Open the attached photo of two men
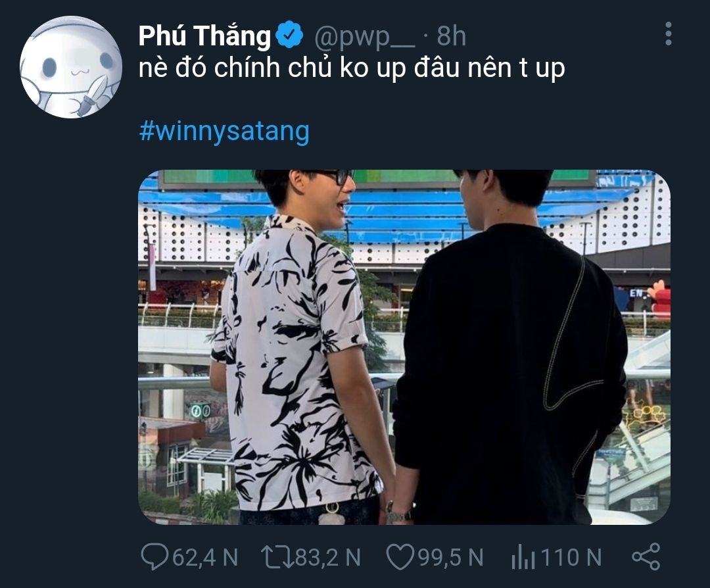Viewport: 710px width, 588px height. pos(404,347)
